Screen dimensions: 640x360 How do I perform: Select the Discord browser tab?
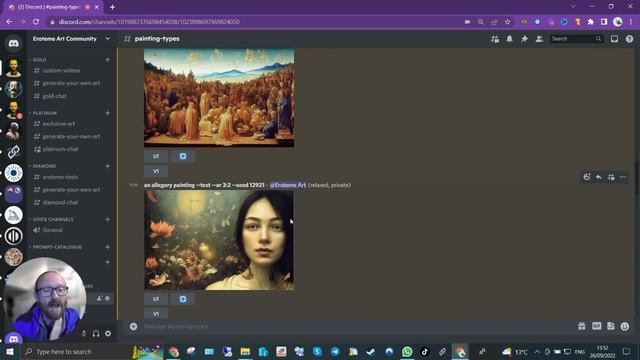[53, 7]
